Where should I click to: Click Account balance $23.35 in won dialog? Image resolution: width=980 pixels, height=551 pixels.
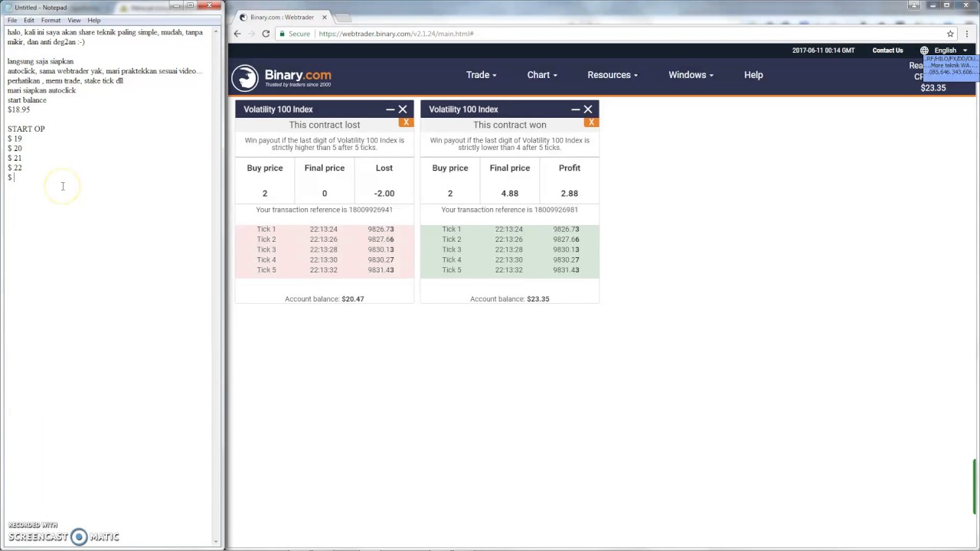point(510,299)
